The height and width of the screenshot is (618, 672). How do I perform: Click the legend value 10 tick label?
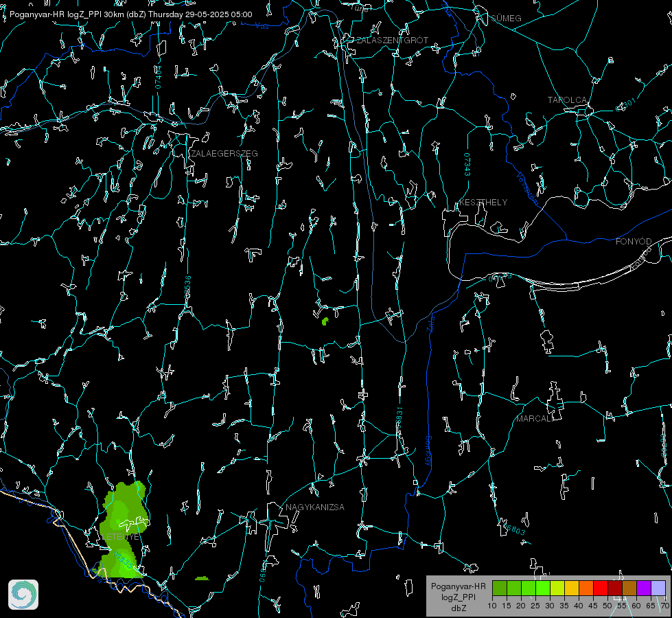coord(492,606)
